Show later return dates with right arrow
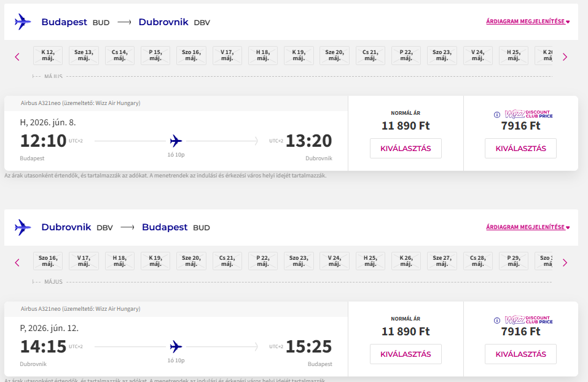The image size is (588, 382). 565,262
